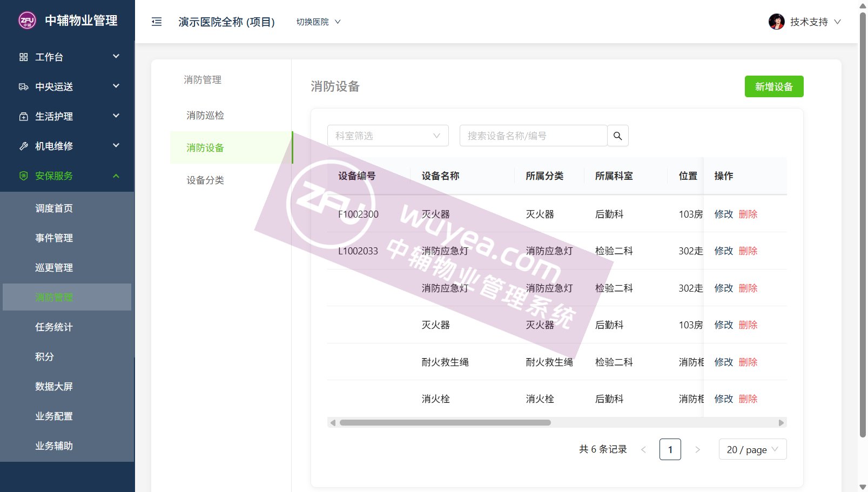Screen dimensions: 868x492
Task: Click 修改 in 消火栓 row
Action: coord(724,399)
